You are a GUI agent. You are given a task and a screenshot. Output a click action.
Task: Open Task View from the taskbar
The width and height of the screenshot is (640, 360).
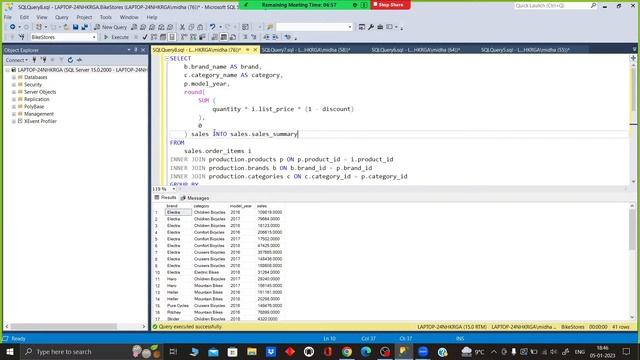(x=173, y=351)
